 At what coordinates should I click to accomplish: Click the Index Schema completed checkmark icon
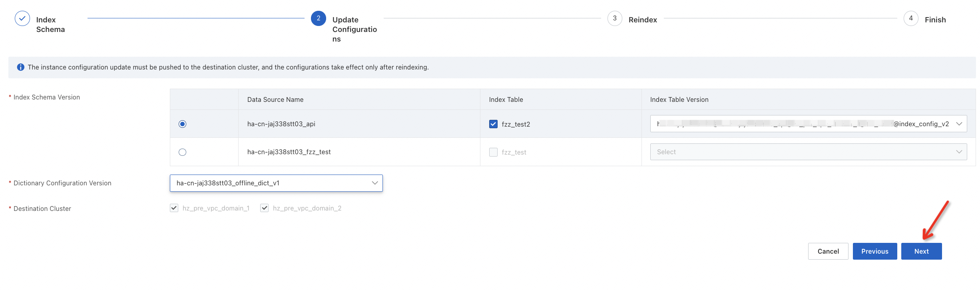pos(22,18)
